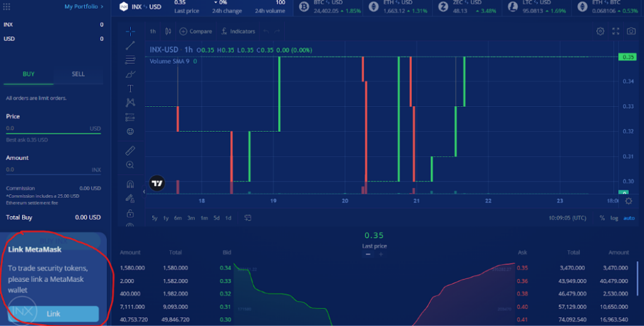Decrease order book grouping with minus
Screen dimensions: 644x326
tap(368, 254)
